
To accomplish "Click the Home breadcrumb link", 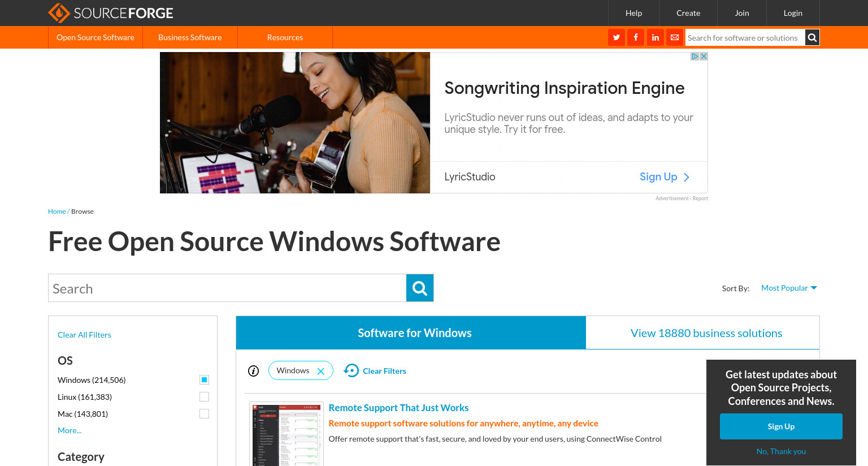I will pyautogui.click(x=57, y=212).
